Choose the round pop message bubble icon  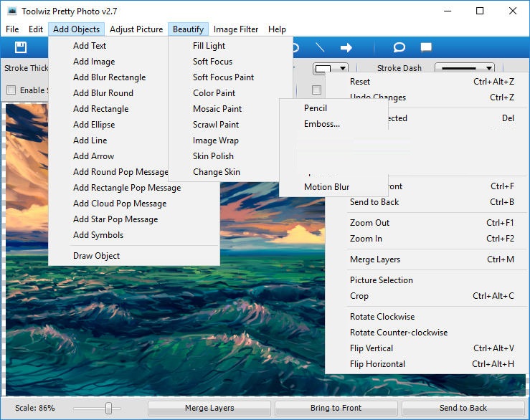[399, 47]
